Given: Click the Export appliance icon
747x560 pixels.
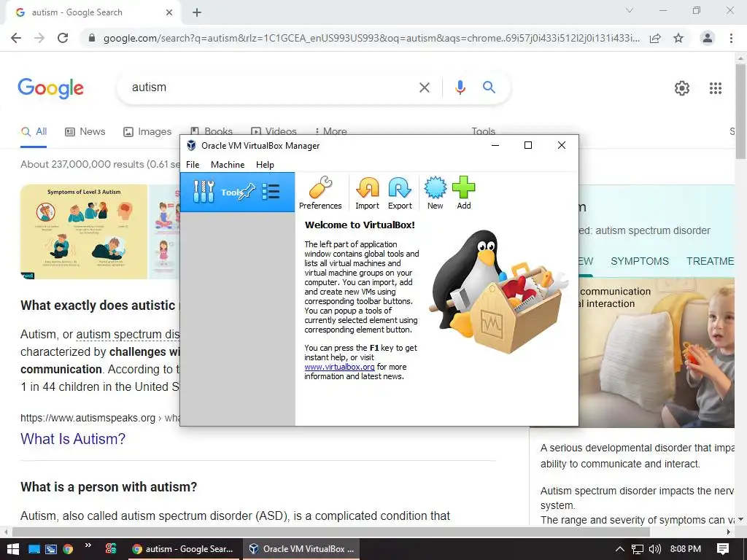Looking at the screenshot, I should coord(400,187).
